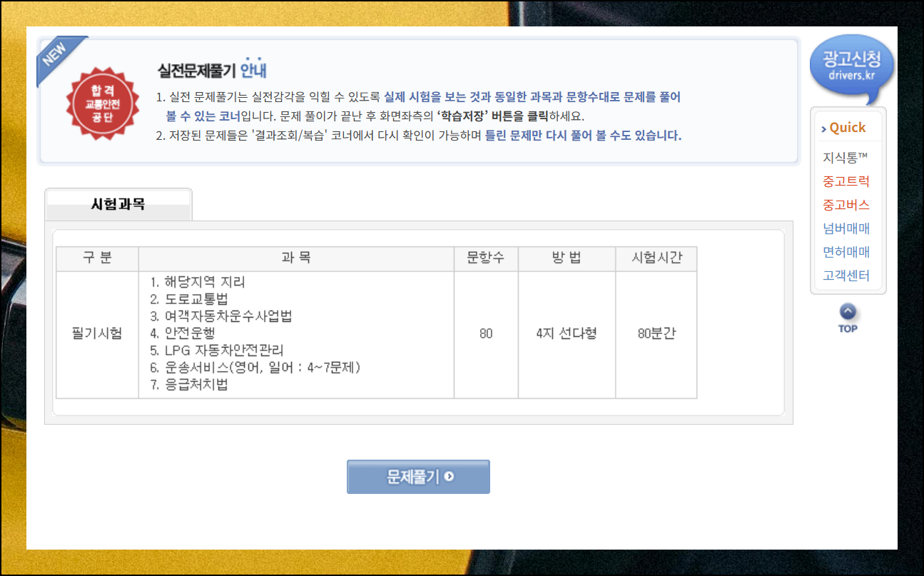Viewport: 924px width, 576px height.
Task: Click the 과 목 column header
Action: [x=296, y=259]
